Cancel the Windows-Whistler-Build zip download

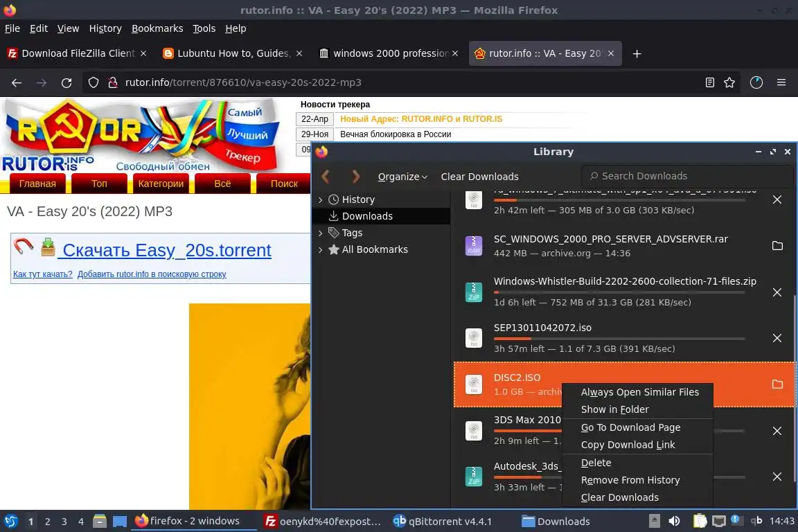(777, 292)
